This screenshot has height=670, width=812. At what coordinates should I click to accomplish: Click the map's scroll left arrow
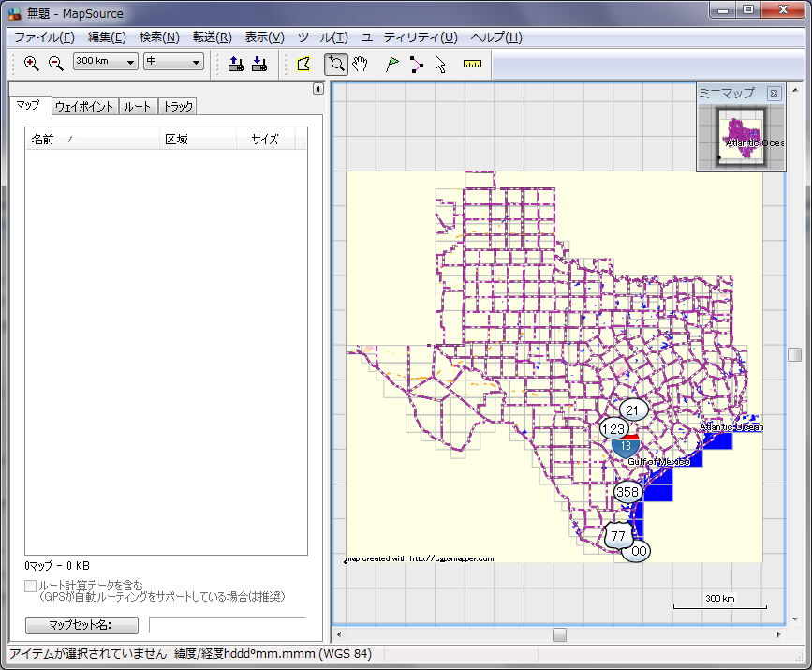[x=339, y=634]
